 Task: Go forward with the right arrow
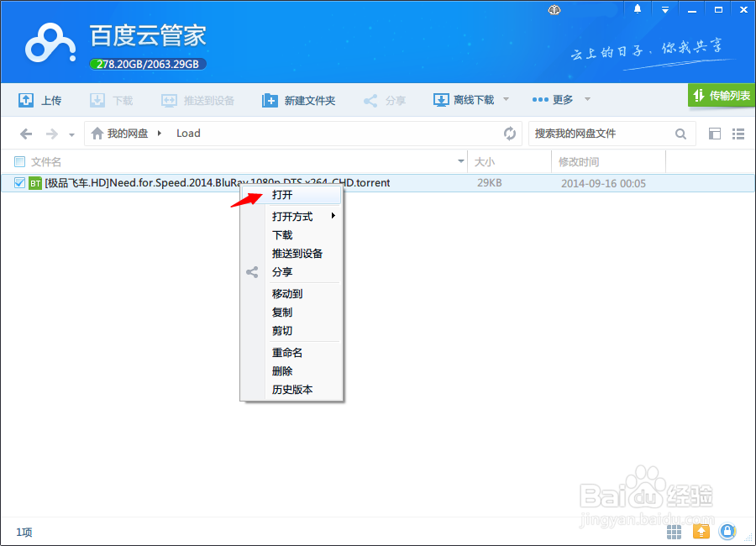click(51, 134)
